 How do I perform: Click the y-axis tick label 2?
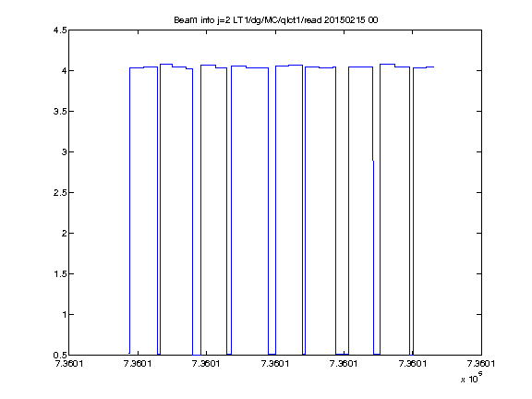[x=64, y=234]
